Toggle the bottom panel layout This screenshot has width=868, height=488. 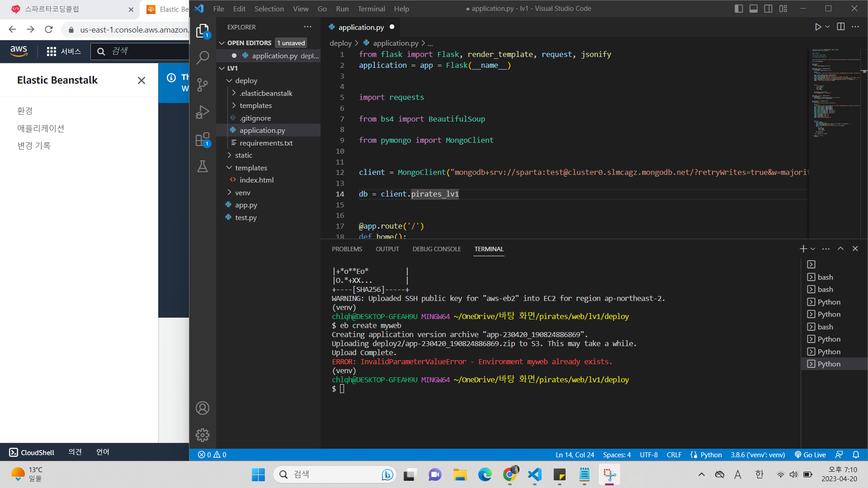click(754, 9)
